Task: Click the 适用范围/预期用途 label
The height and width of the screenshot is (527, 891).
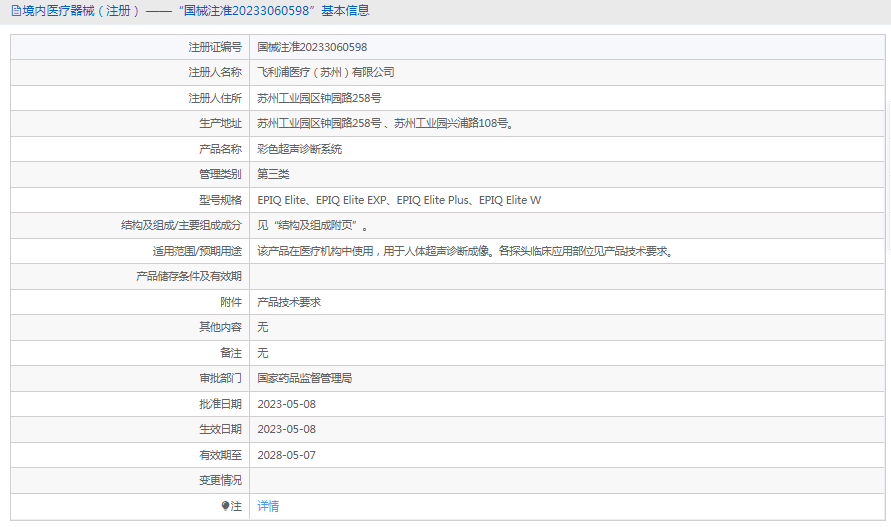Action: [x=197, y=251]
